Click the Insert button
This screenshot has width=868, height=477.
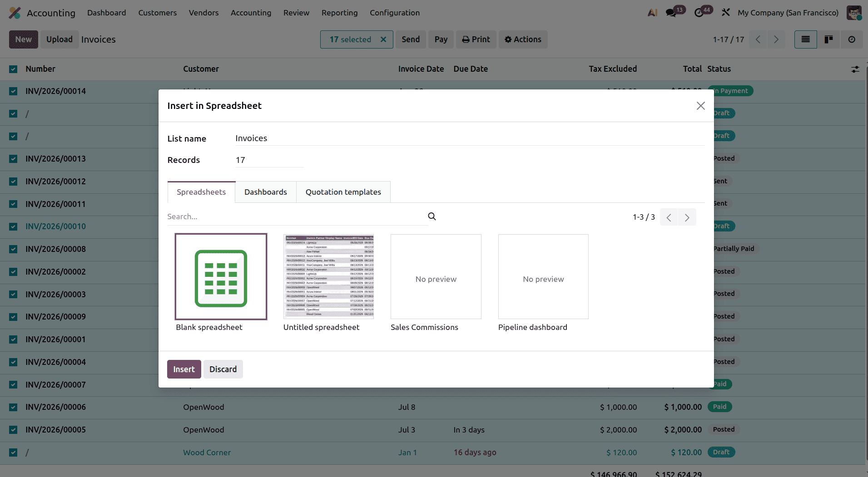[x=184, y=369]
